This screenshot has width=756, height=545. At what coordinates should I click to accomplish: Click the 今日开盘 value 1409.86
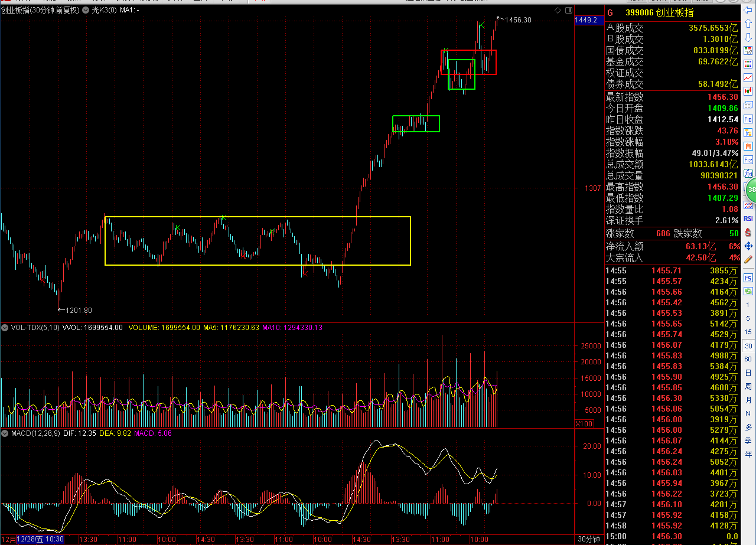[x=723, y=108]
